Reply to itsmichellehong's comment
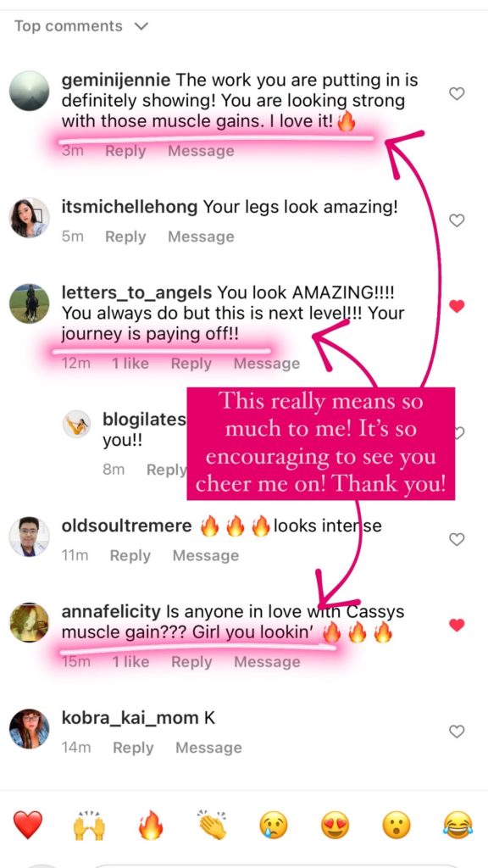 [125, 237]
